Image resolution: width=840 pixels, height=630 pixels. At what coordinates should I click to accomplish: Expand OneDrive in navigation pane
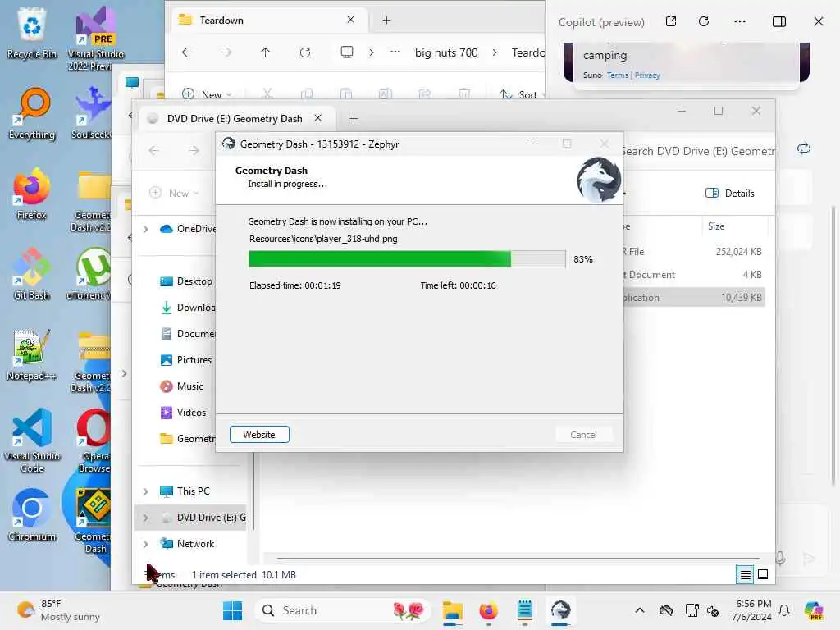(x=145, y=229)
